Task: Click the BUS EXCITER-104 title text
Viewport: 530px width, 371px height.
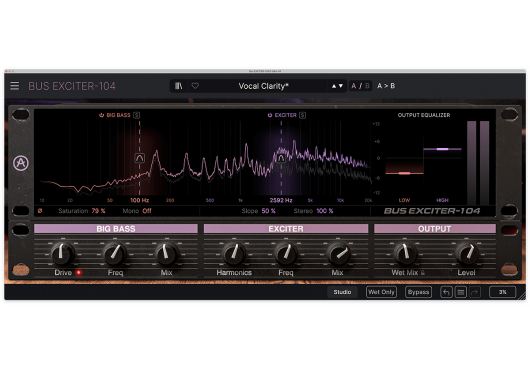Action: coord(72,86)
